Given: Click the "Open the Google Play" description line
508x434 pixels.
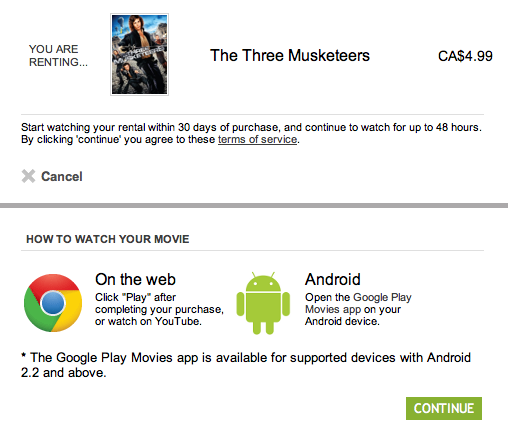Looking at the screenshot, I should (x=358, y=297).
